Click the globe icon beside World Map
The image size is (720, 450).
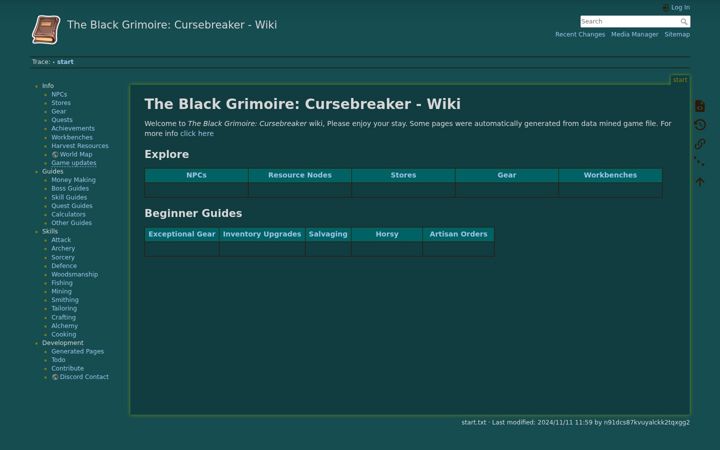point(55,155)
